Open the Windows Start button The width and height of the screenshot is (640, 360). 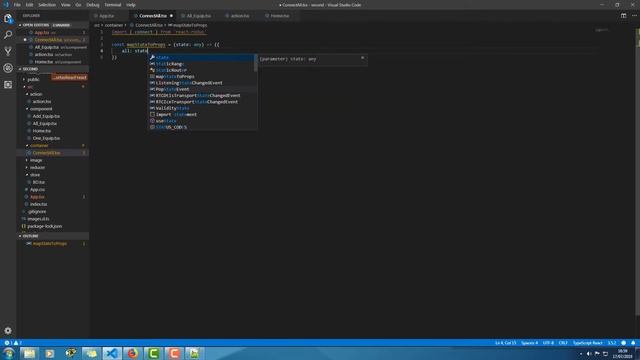click(x=9, y=353)
